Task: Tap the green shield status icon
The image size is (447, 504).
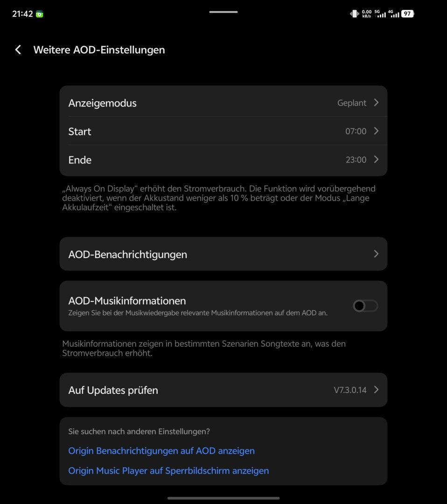Action: pyautogui.click(x=40, y=14)
